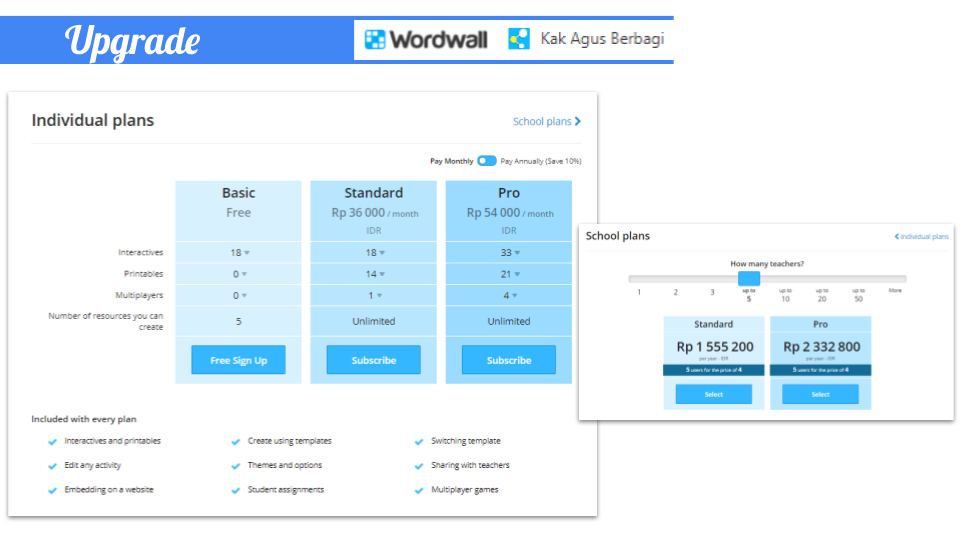Click the Pay Monthly label
Viewport: 960px width, 540px height.
tap(451, 161)
